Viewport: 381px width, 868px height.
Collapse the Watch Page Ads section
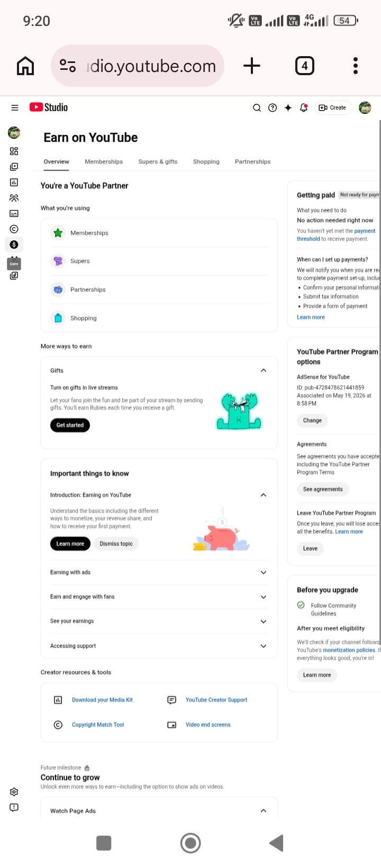264,811
